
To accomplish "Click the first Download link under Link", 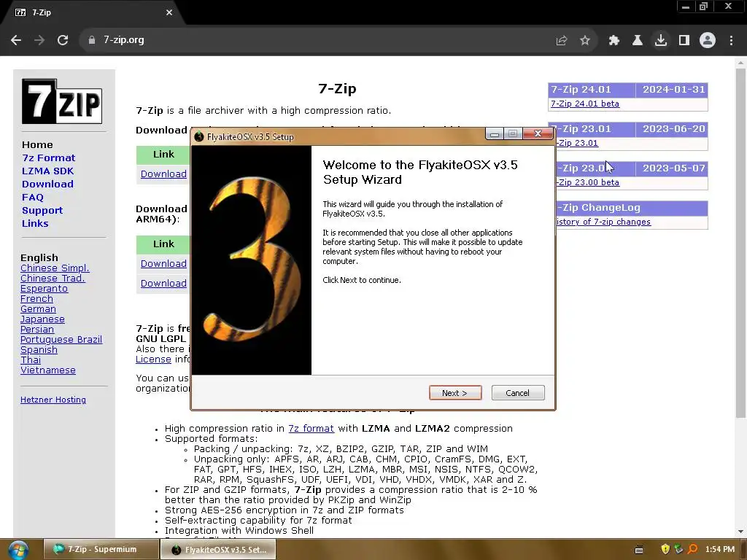I will 163,174.
